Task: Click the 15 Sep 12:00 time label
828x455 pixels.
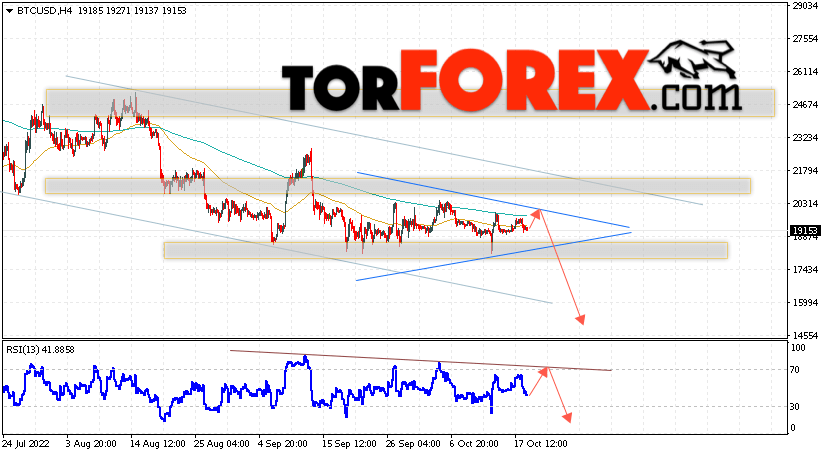Action: pos(349,443)
